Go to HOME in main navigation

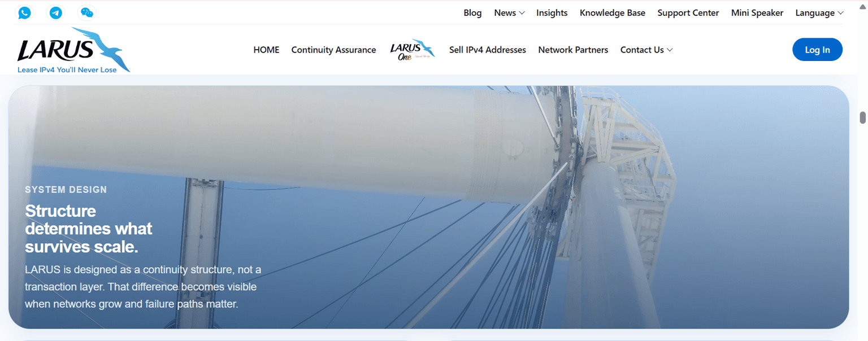tap(266, 50)
